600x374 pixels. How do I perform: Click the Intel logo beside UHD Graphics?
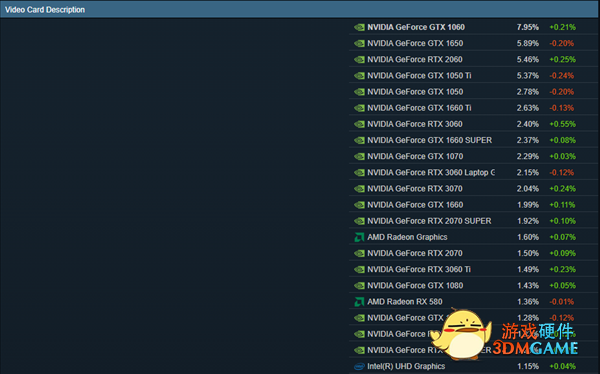point(359,366)
